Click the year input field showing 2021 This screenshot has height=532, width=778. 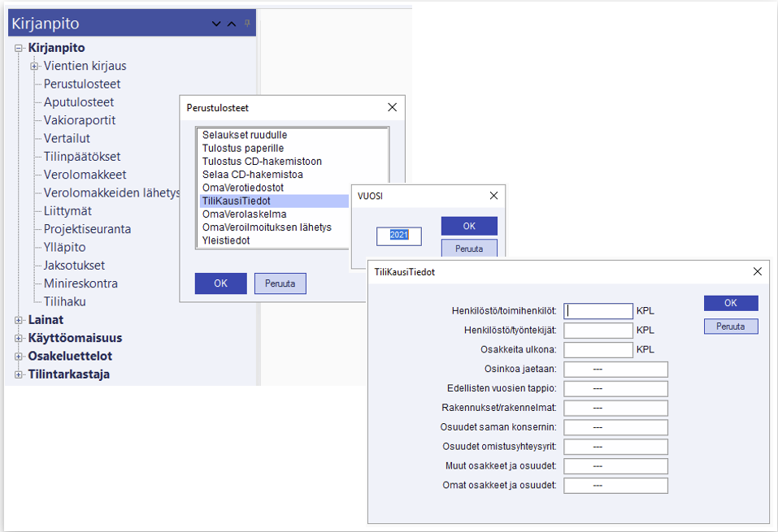pyautogui.click(x=398, y=236)
